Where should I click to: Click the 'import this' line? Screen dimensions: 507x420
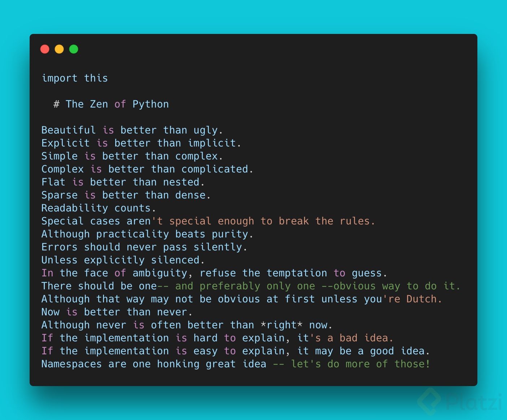(75, 78)
